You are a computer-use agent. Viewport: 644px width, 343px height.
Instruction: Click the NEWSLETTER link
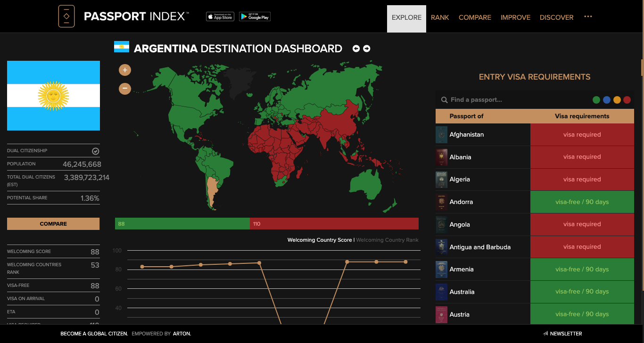point(566,334)
